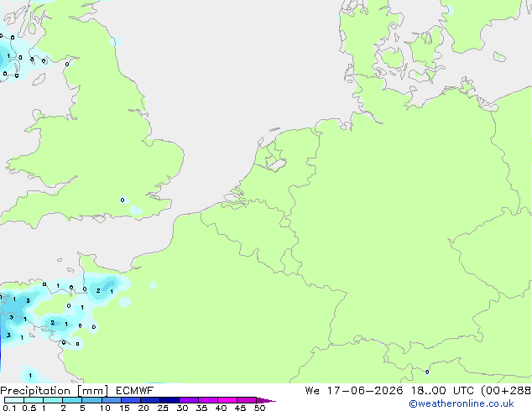This screenshot has width=532, height=411.
Task: Click the 'UTC' label
Action: (x=463, y=391)
